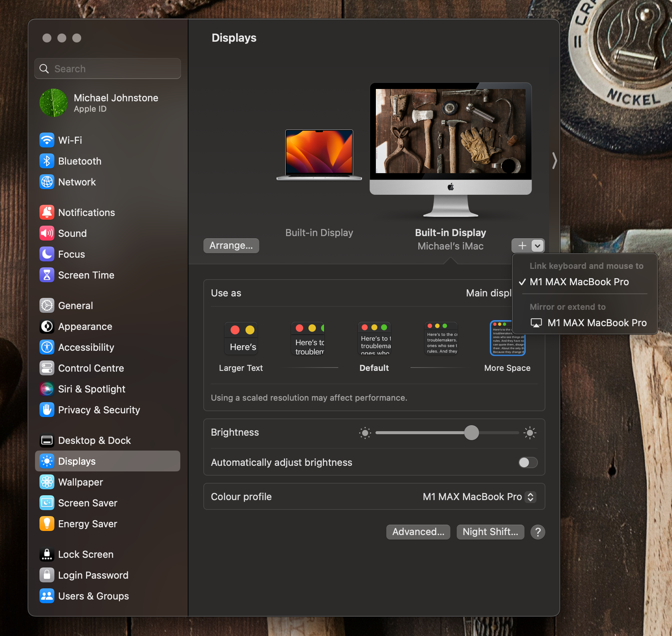Click the General gear icon
This screenshot has height=636, width=672.
47,306
